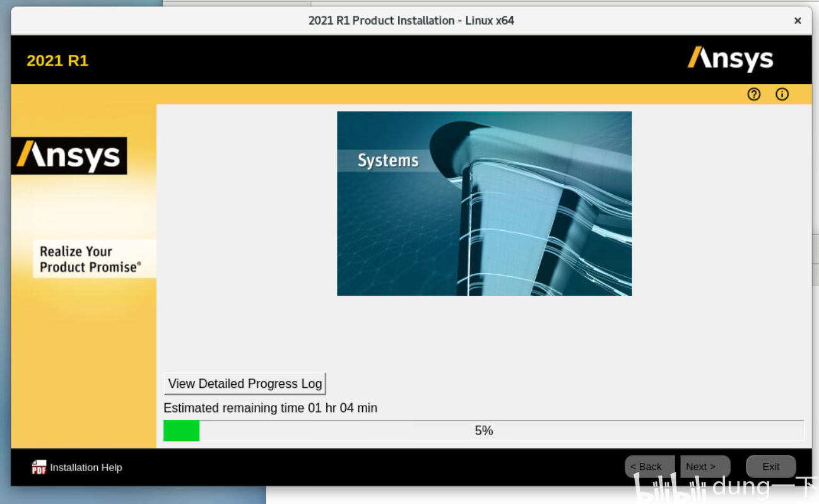Click the 5% progress label

pyautogui.click(x=484, y=431)
